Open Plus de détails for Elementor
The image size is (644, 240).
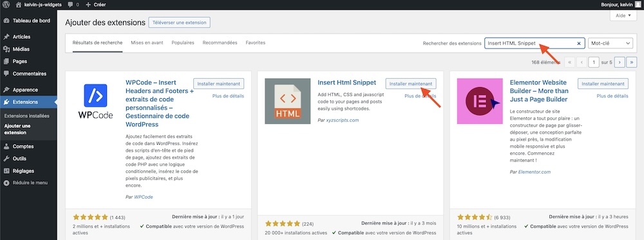pyautogui.click(x=612, y=96)
